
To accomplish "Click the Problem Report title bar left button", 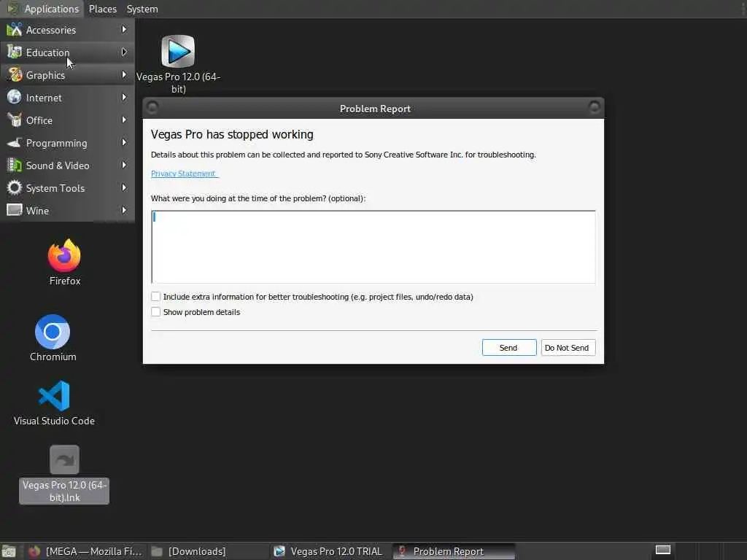I will (152, 108).
